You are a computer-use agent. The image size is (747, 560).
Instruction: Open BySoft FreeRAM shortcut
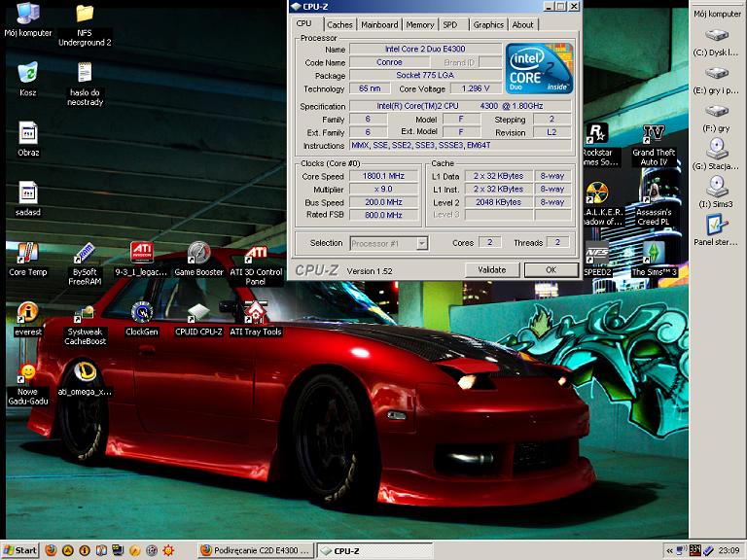pos(85,255)
